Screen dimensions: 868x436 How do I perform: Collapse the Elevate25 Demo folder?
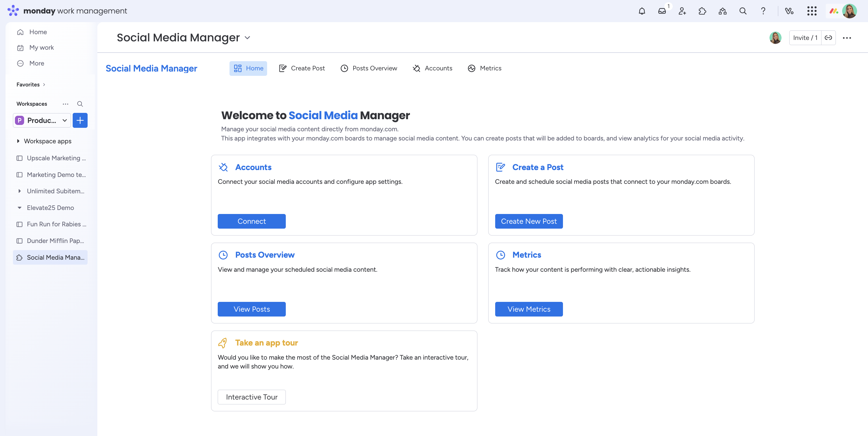pos(19,208)
